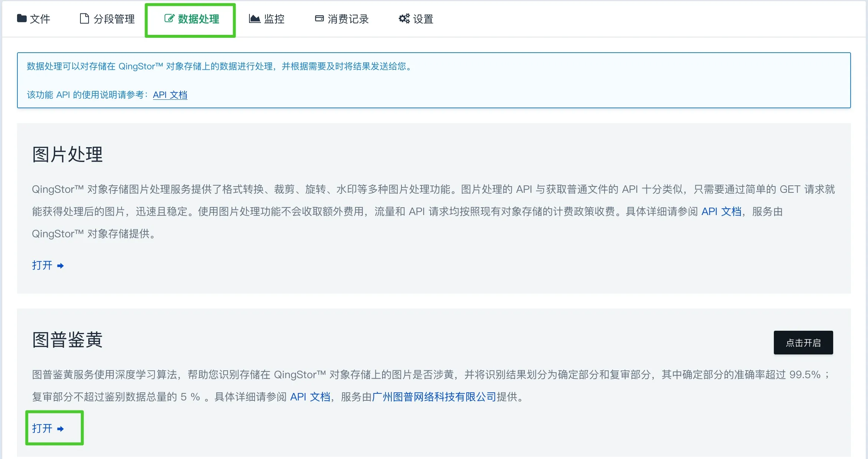Click the arrow icon in 图普鉴黄 section

[60, 429]
